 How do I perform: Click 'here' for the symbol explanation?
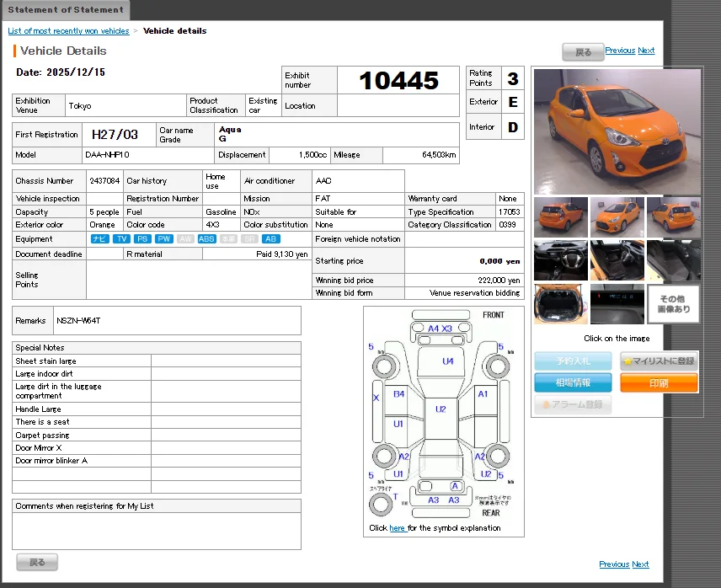tap(398, 528)
